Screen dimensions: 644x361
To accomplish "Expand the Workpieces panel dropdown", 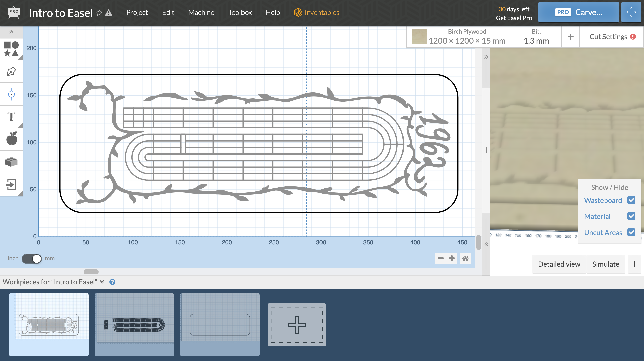I will click(x=103, y=282).
